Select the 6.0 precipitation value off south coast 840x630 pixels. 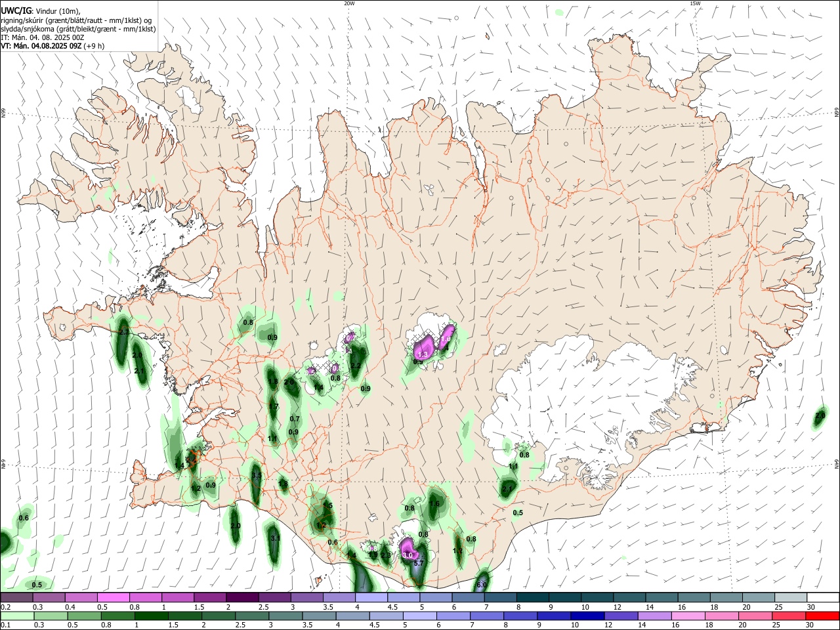(x=481, y=585)
